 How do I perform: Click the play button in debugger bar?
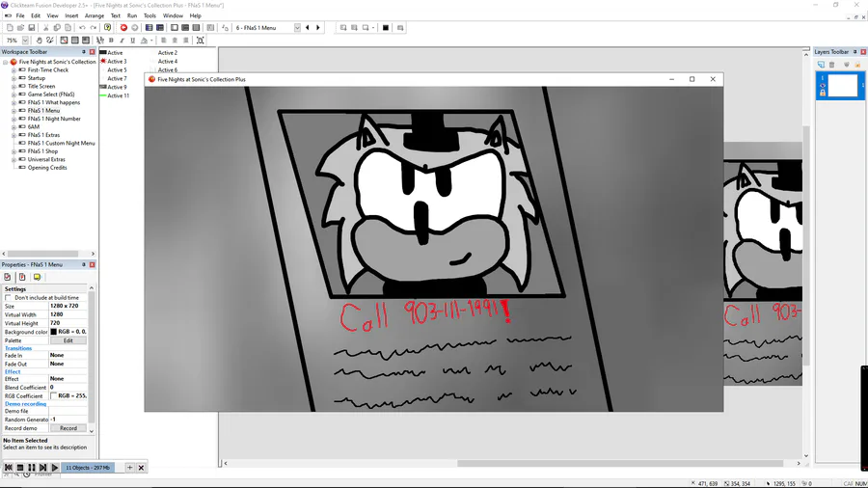[x=55, y=468]
